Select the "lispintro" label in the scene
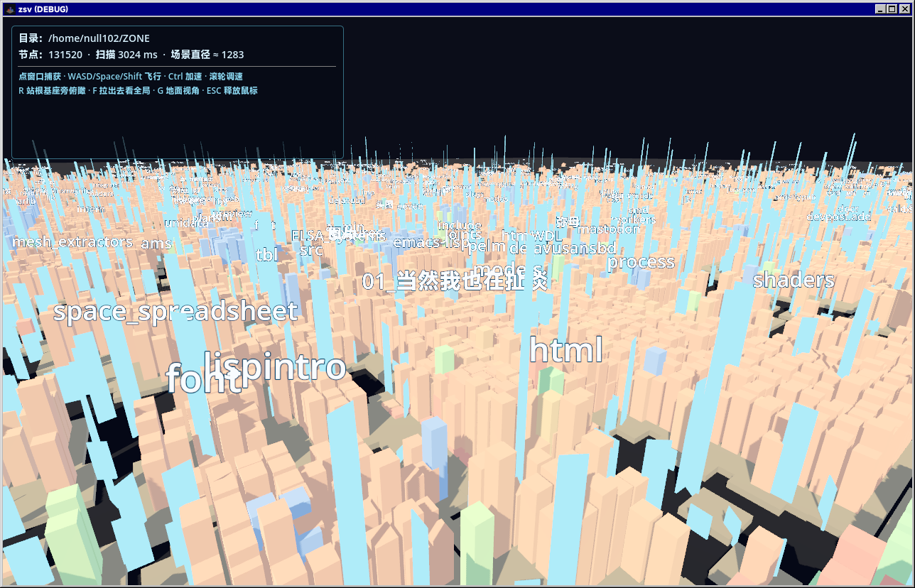Viewport: 915px width, 588px height. click(x=275, y=367)
